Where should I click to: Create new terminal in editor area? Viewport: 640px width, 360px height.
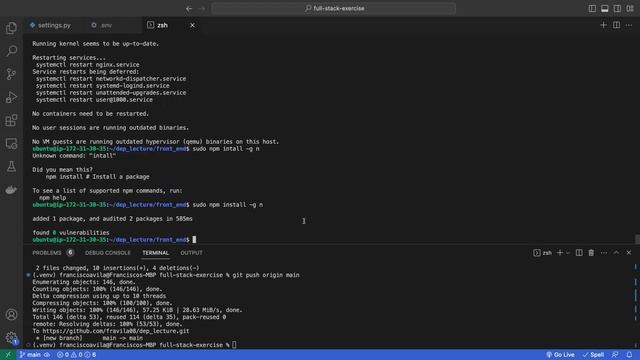(x=603, y=25)
